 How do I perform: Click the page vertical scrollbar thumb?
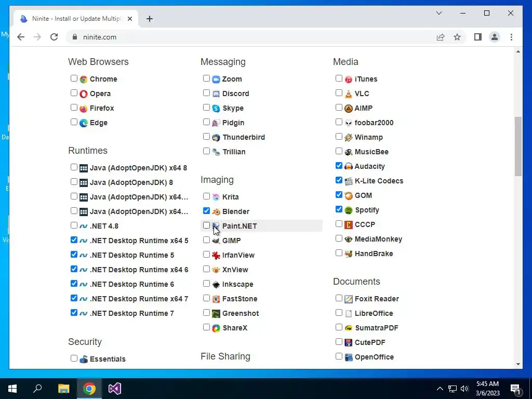click(518, 146)
